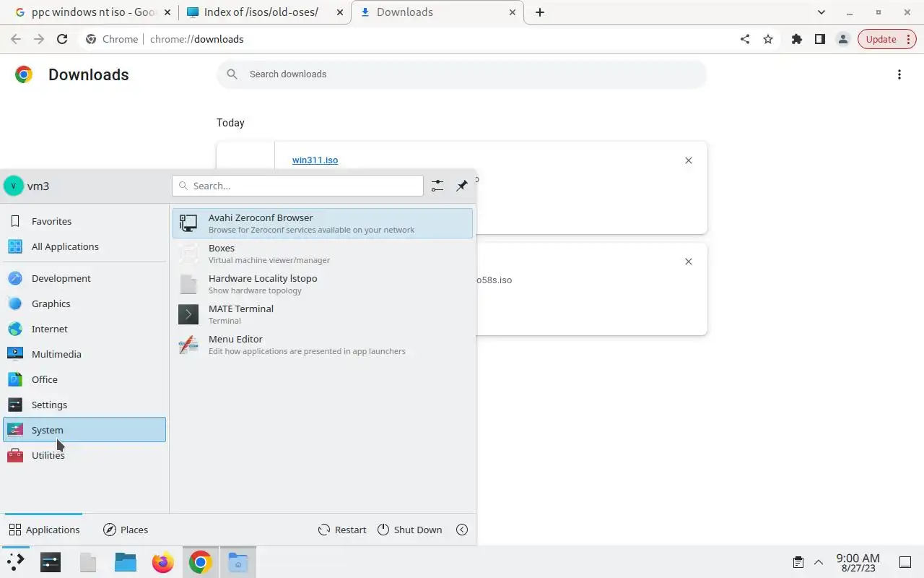Open the Settings category
Viewport: 924px width, 578px height.
[x=84, y=405]
